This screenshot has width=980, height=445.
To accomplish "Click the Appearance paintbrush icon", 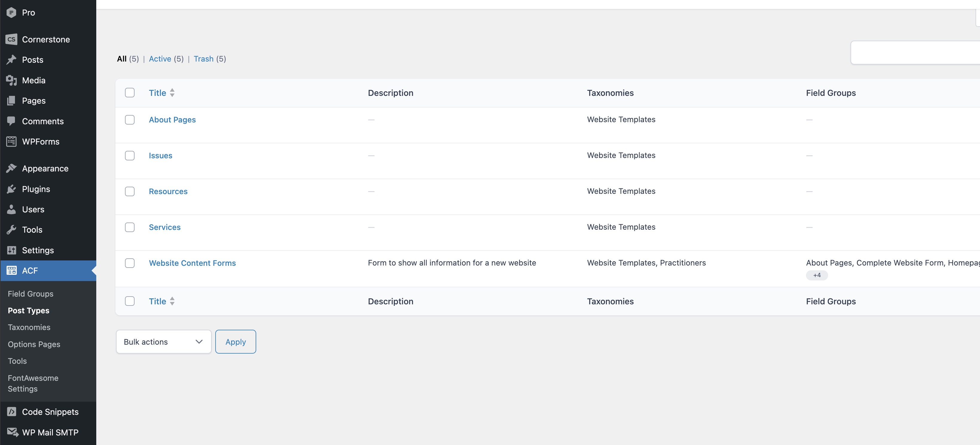I will [x=11, y=168].
